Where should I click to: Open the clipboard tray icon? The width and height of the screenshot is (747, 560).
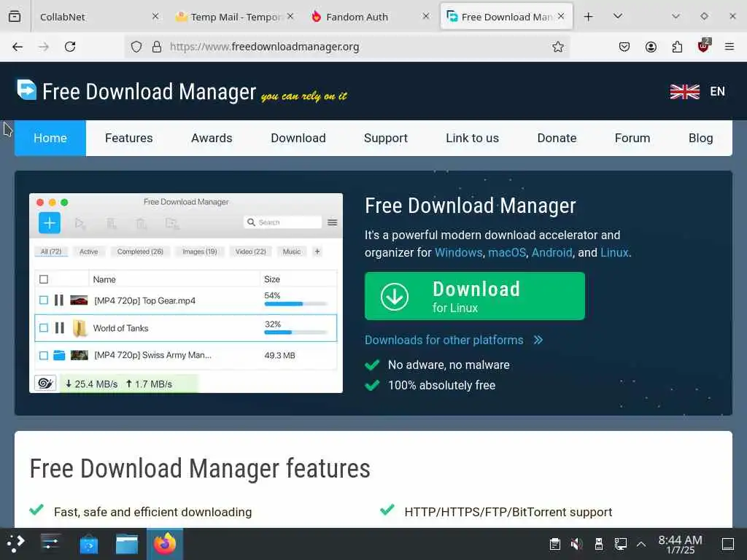tap(554, 544)
